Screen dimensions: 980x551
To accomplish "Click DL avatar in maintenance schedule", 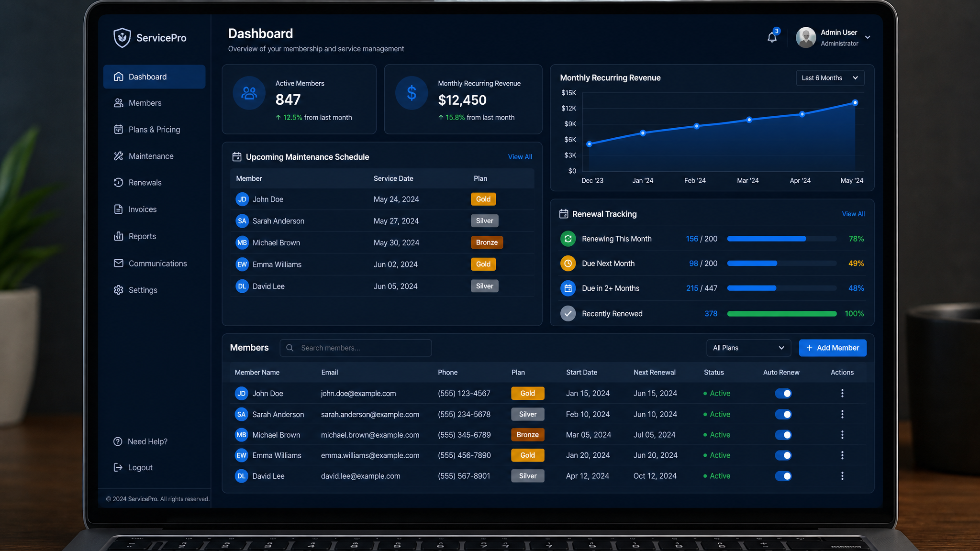I will (x=242, y=286).
